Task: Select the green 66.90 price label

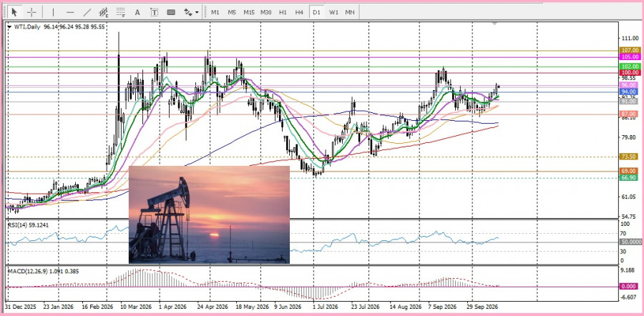Action: click(x=630, y=177)
